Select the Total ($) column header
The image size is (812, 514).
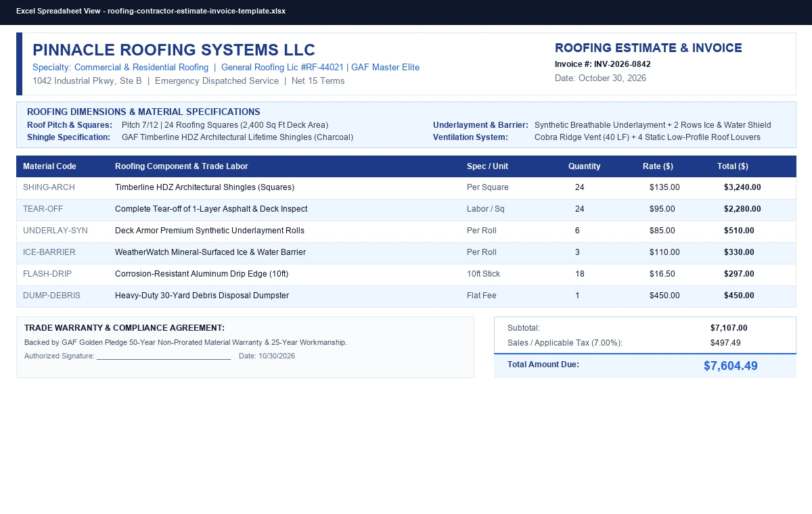733,166
